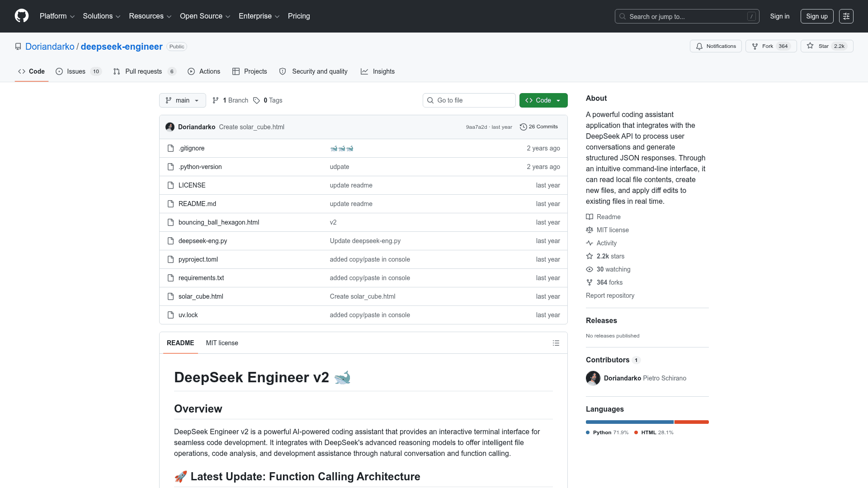The image size is (868, 488).
Task: Click Sign in
Action: pos(780,16)
